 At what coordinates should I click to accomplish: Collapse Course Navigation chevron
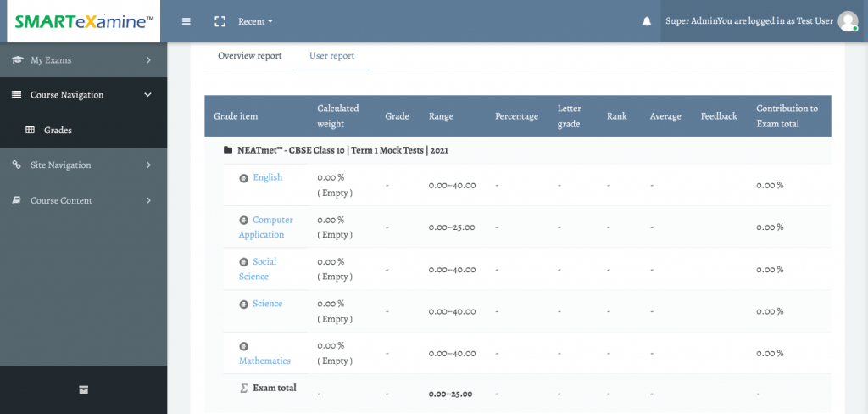pyautogui.click(x=147, y=95)
